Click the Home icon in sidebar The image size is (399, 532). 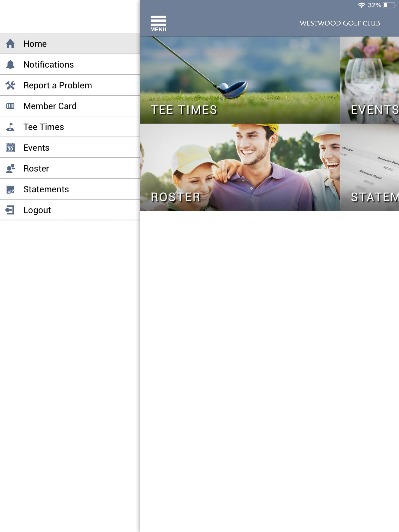tap(10, 43)
